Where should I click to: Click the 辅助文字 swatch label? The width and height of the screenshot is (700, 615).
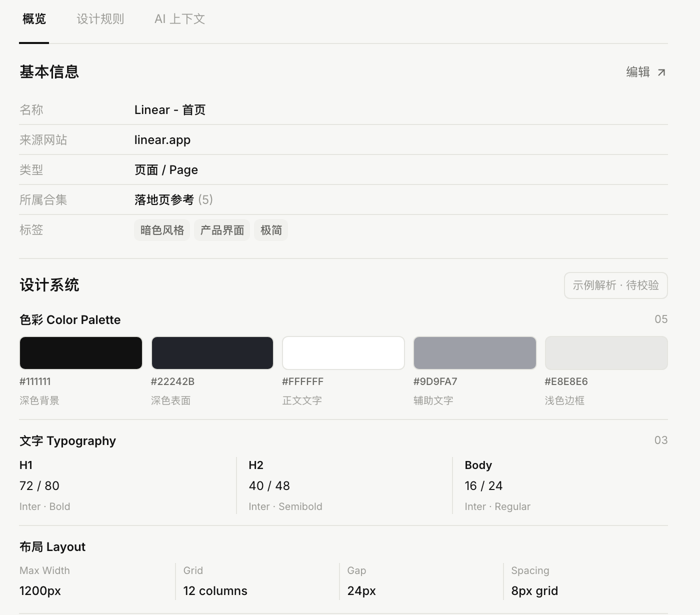point(433,400)
